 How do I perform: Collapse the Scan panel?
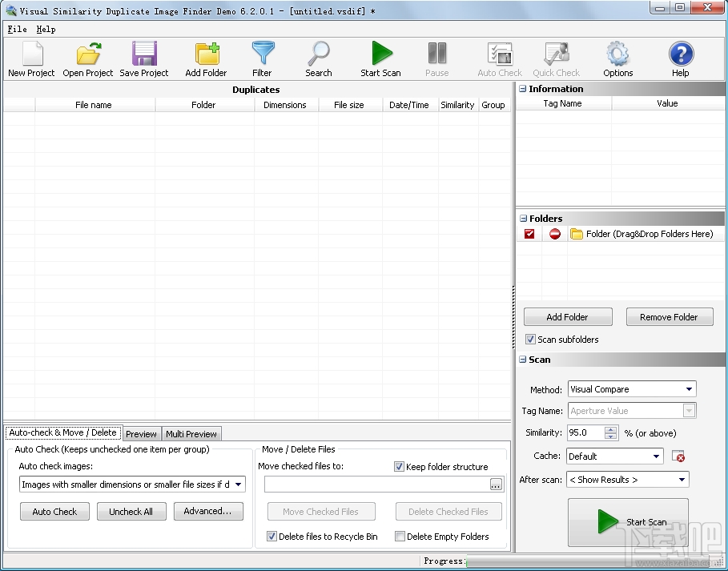pos(523,360)
